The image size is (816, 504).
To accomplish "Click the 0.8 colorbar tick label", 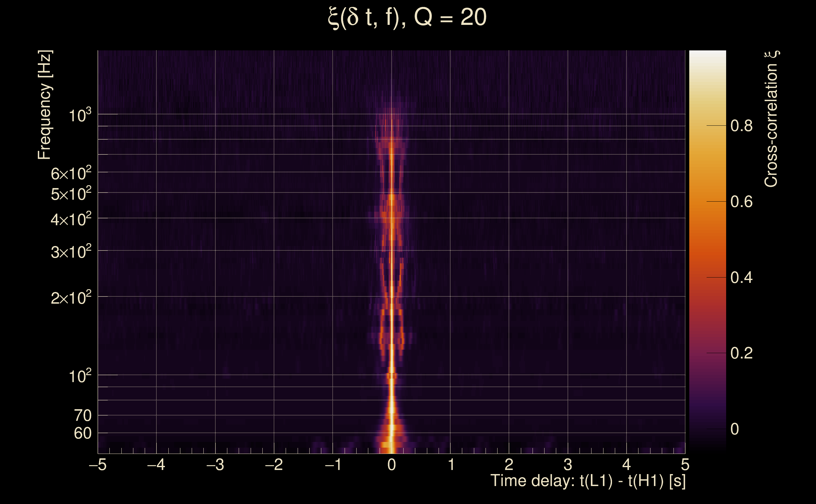I will pos(741,126).
